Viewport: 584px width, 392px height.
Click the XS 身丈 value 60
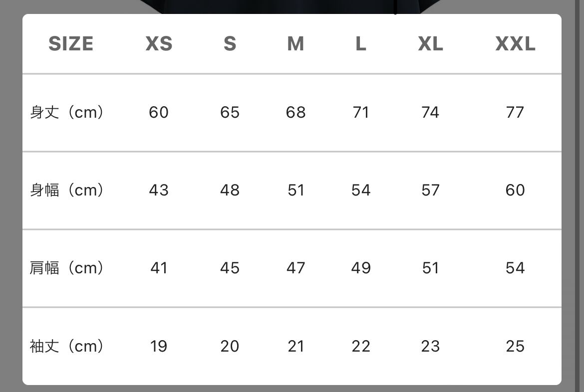point(159,112)
